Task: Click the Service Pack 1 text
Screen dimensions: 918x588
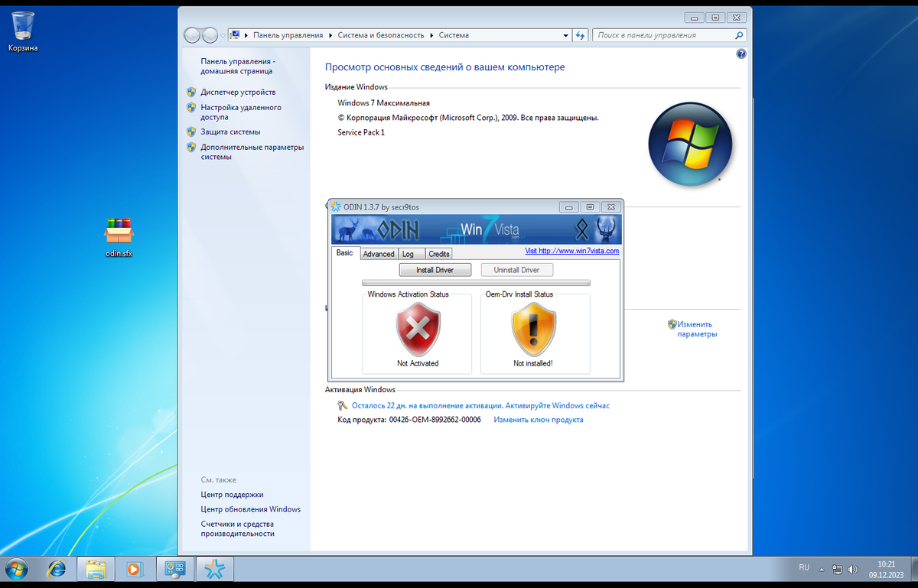Action: [361, 132]
